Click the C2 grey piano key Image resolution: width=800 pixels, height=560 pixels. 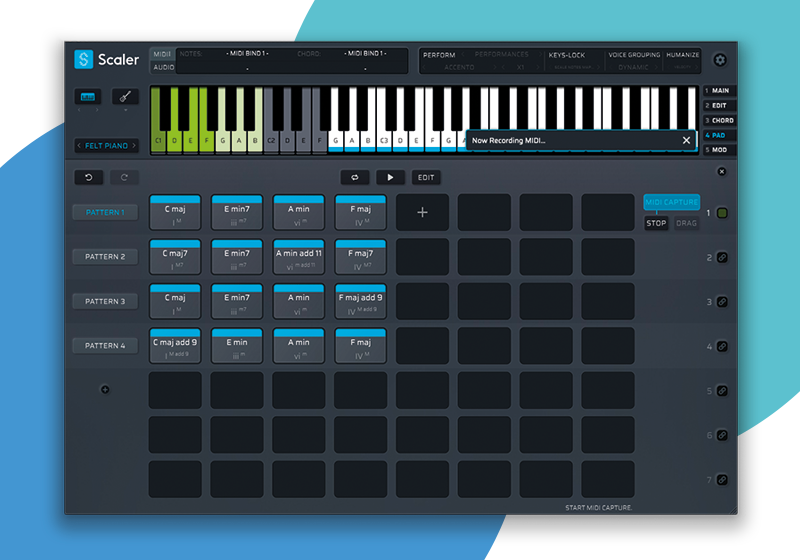pos(271,138)
